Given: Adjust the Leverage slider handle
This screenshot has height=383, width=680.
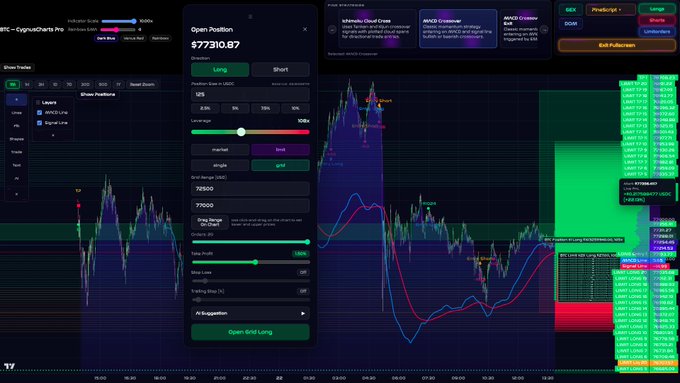Looking at the screenshot, I should (241, 132).
